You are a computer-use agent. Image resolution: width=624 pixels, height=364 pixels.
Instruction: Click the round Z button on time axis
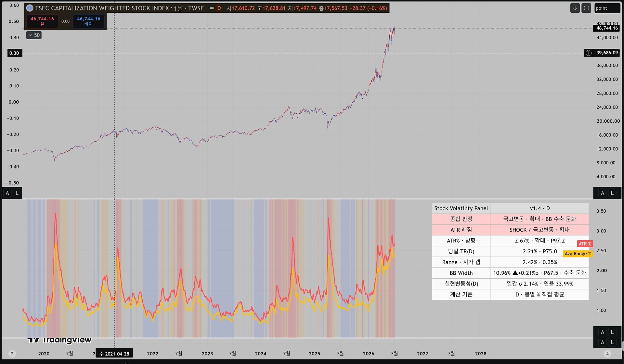(12, 354)
